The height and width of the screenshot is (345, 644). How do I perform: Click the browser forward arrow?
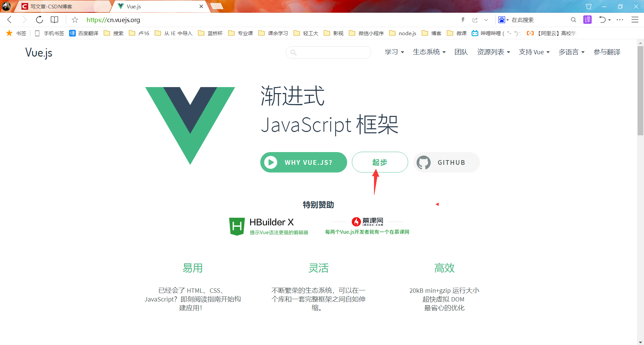point(24,20)
